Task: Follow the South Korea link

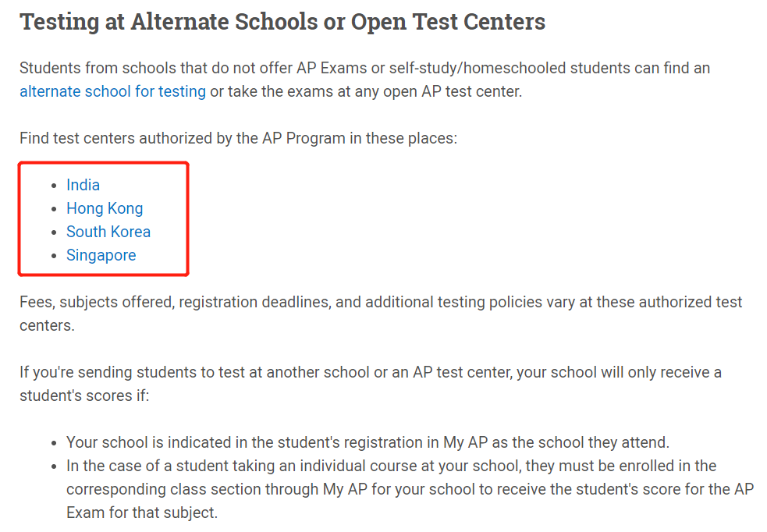Action: [x=108, y=232]
